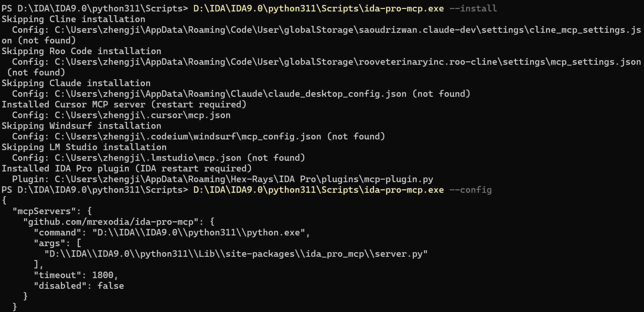The height and width of the screenshot is (312, 644).
Task: Click the "Installed IDA Pro plugin" message
Action: point(126,168)
